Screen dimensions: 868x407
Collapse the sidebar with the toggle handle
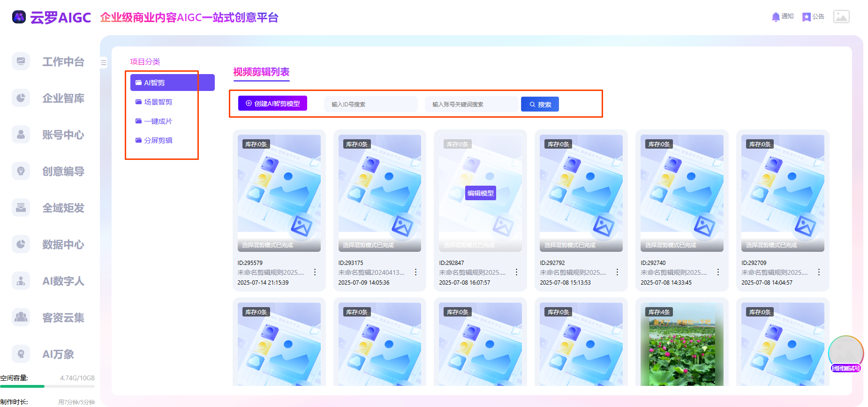104,62
